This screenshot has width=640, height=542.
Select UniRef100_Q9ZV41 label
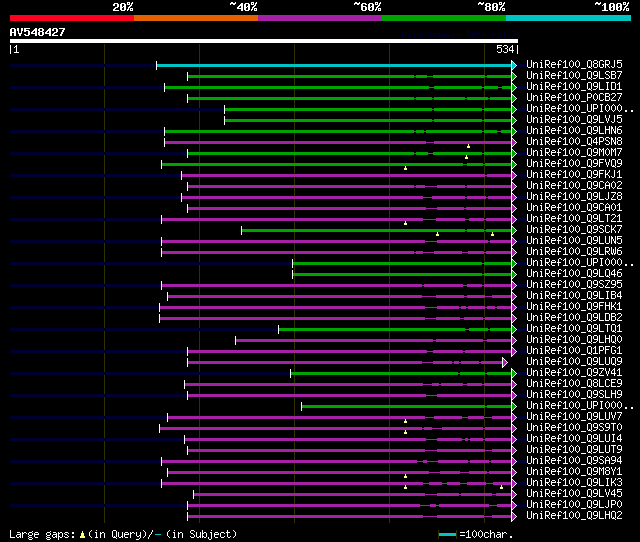tap(574, 373)
